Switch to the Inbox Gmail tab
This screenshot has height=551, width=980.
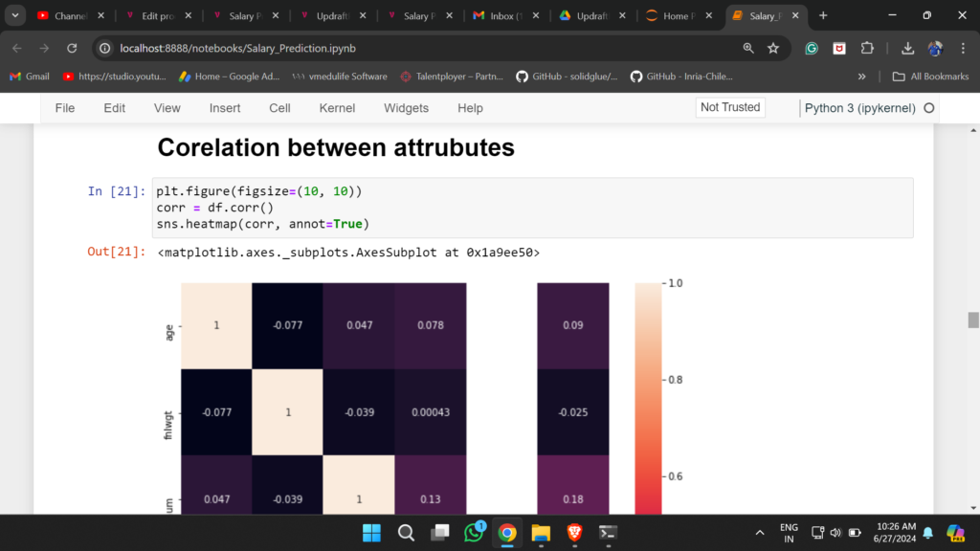click(x=499, y=15)
